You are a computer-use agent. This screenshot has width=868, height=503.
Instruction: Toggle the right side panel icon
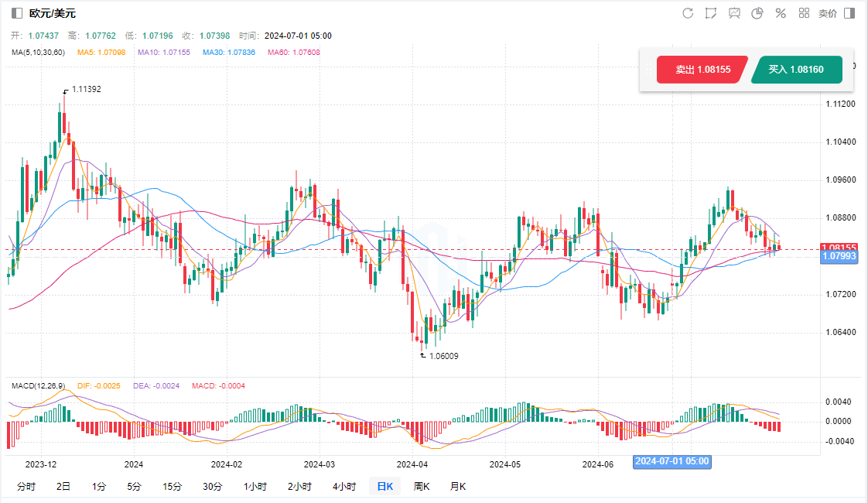coord(849,13)
